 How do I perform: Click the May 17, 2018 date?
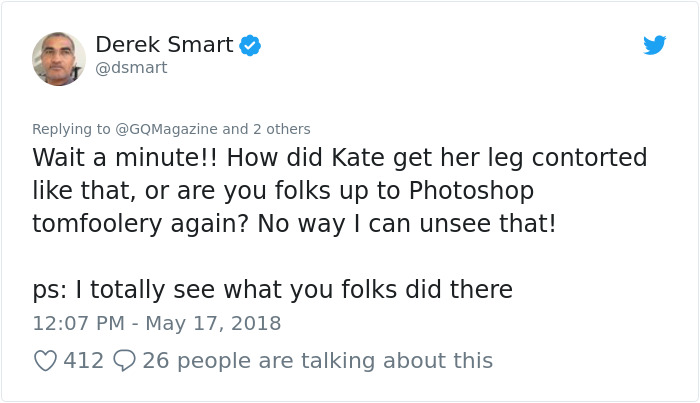tap(214, 323)
